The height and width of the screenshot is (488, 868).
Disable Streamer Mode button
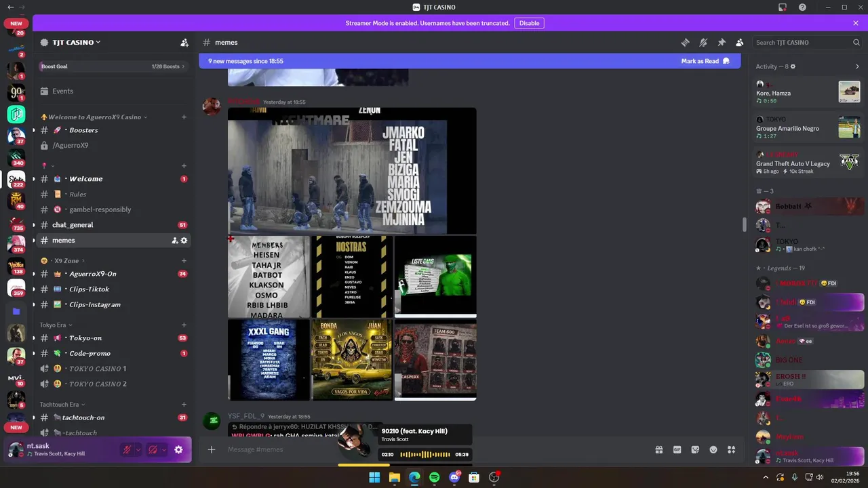[x=529, y=23]
